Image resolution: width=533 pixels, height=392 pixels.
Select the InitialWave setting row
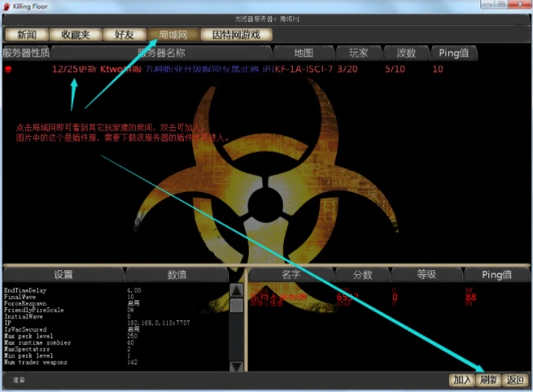(116, 316)
